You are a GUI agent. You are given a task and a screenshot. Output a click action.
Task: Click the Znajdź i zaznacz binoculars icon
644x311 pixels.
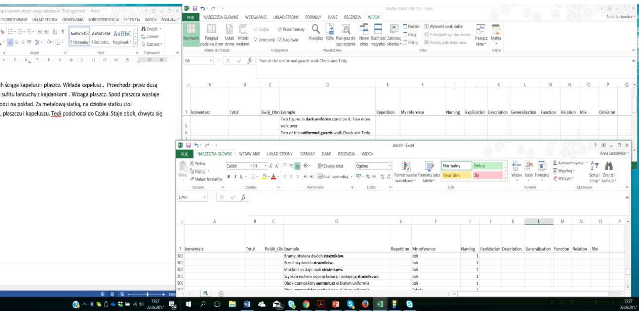click(608, 167)
